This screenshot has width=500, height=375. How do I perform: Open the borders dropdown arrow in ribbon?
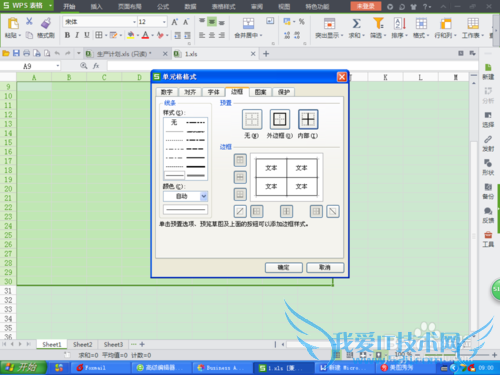pyautogui.click(x=106, y=35)
